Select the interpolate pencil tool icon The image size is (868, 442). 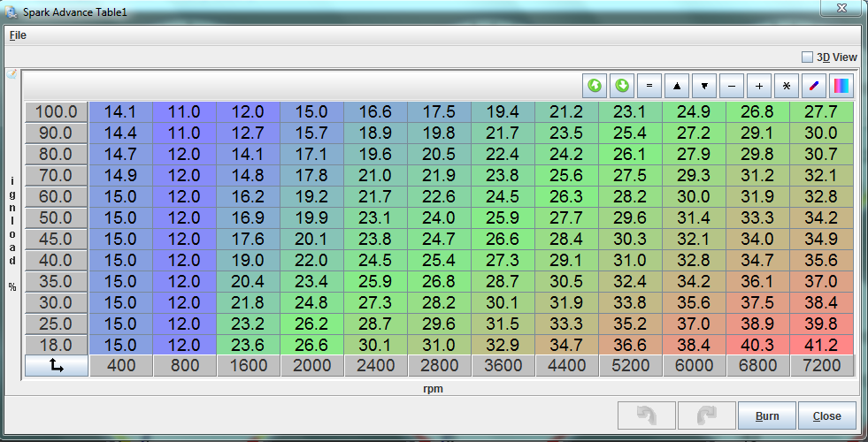click(x=814, y=86)
